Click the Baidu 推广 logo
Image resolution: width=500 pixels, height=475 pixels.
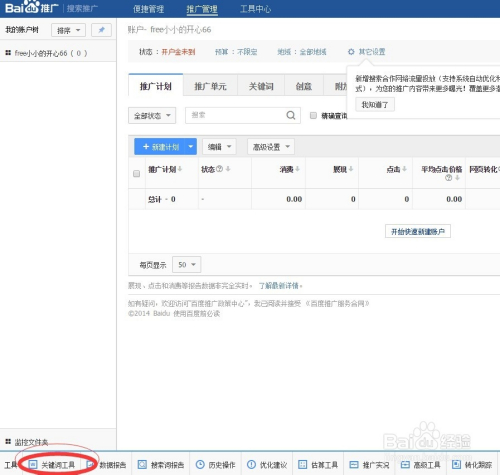pos(32,7)
